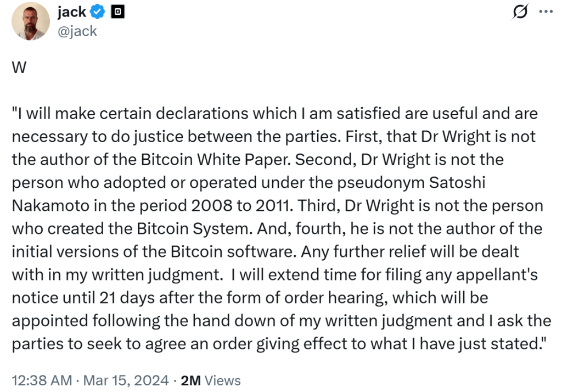Open the @jack handle link
Viewport: 562px width, 392px height.
coord(77,31)
